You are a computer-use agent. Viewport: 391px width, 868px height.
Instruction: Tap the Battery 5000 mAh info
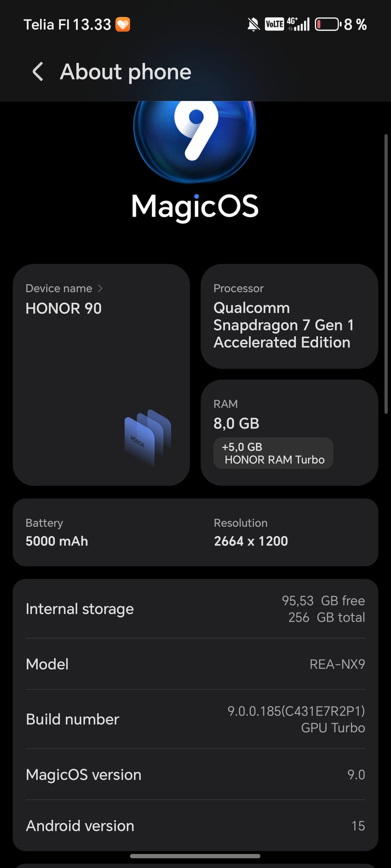click(x=57, y=532)
